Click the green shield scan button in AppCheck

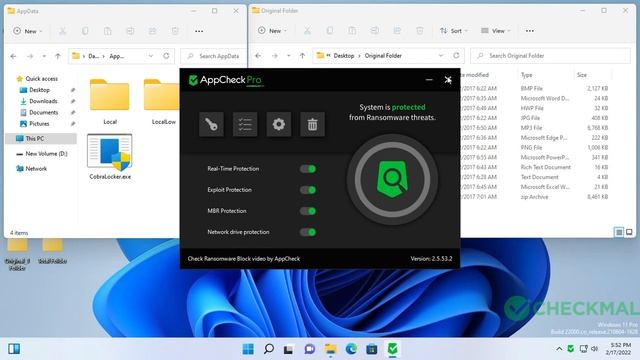point(392,179)
